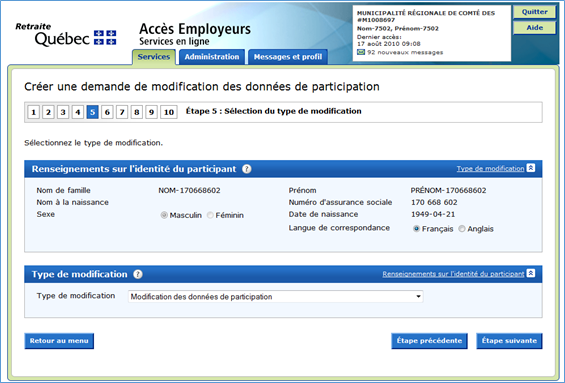Click the Étape précédente button
Screen dimensions: 565x383
430,341
